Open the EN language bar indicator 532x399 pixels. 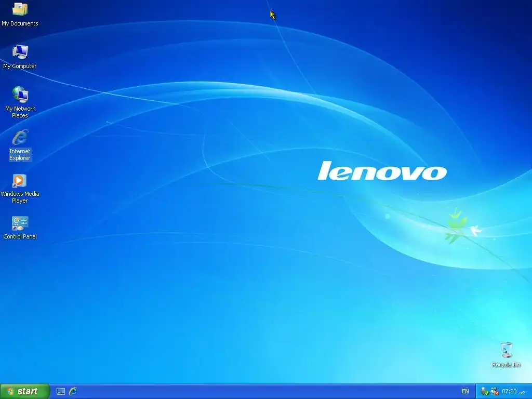click(x=465, y=391)
